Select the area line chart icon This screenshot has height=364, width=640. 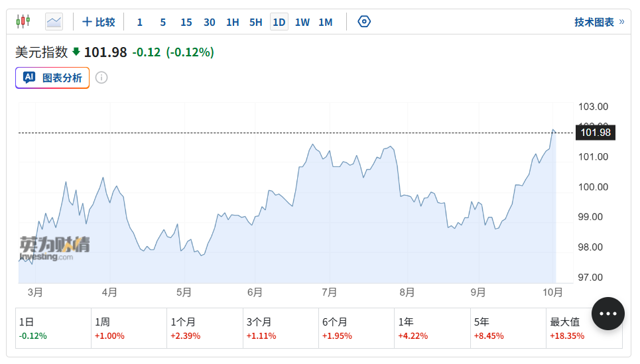tap(54, 22)
